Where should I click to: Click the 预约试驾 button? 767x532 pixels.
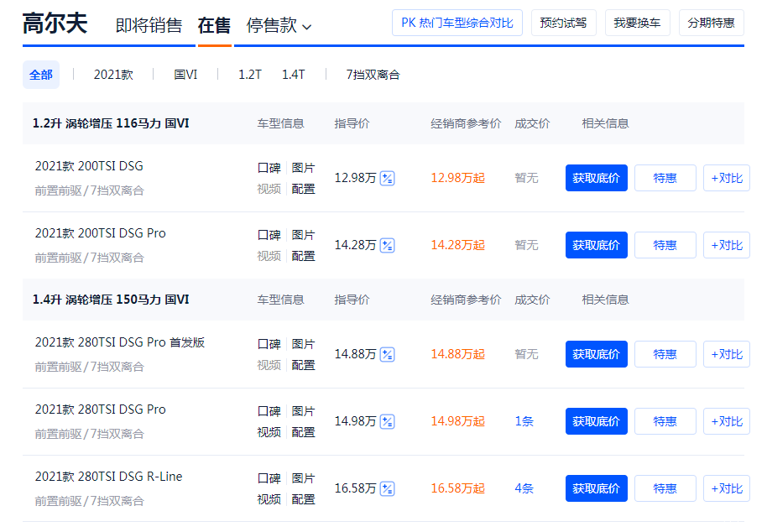563,23
